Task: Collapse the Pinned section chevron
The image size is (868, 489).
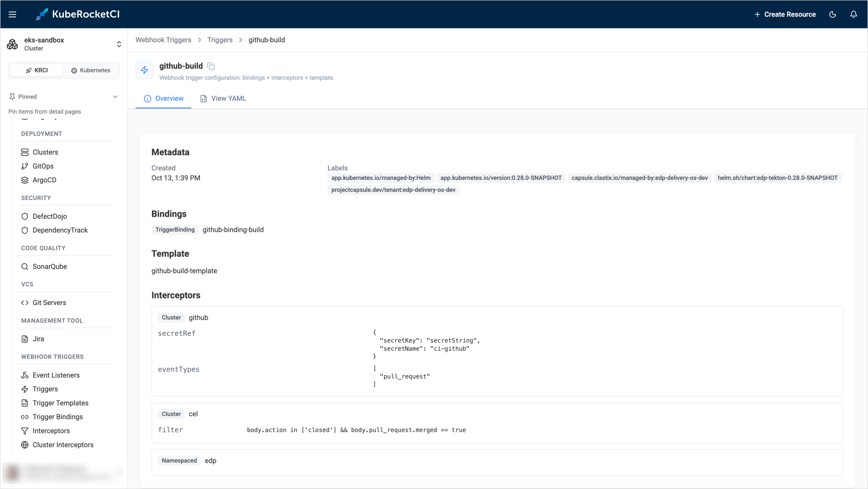Action: 115,97
